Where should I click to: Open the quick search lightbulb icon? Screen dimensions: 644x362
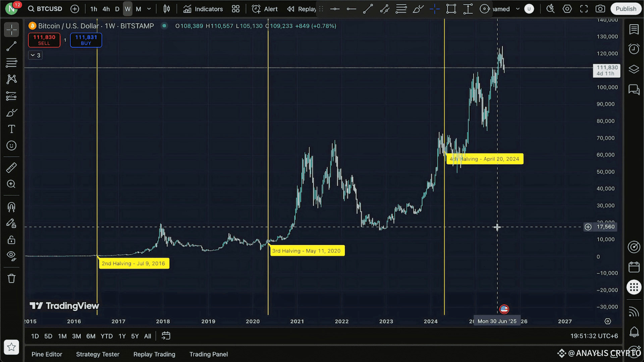(x=550, y=9)
